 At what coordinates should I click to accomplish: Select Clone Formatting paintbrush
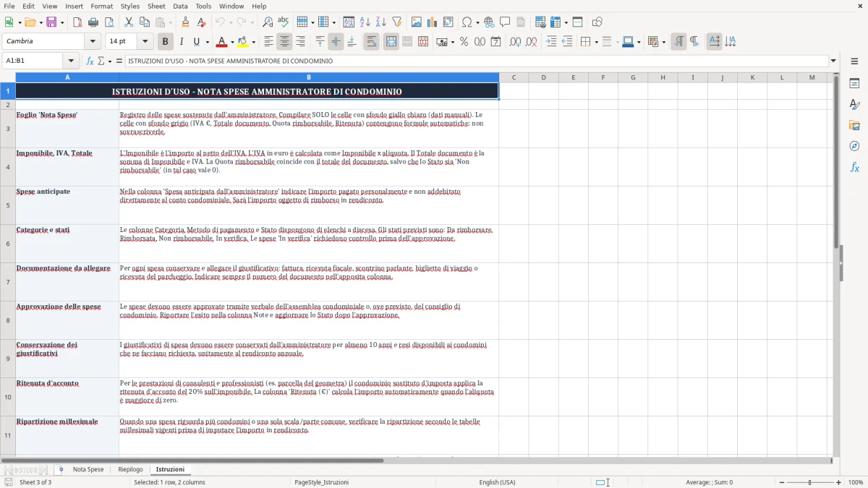(x=186, y=22)
